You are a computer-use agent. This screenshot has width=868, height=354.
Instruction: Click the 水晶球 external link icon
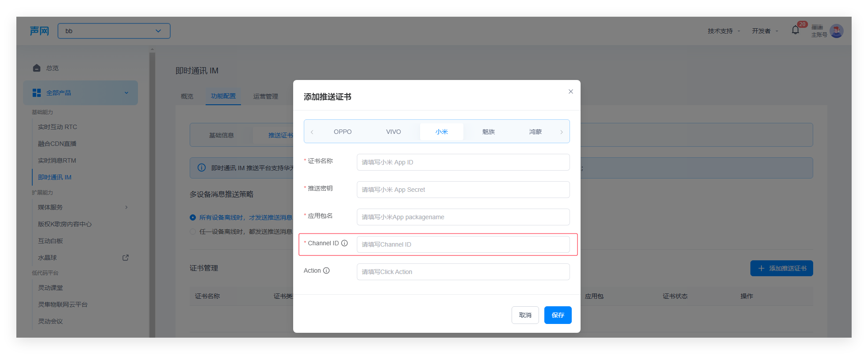click(x=126, y=258)
